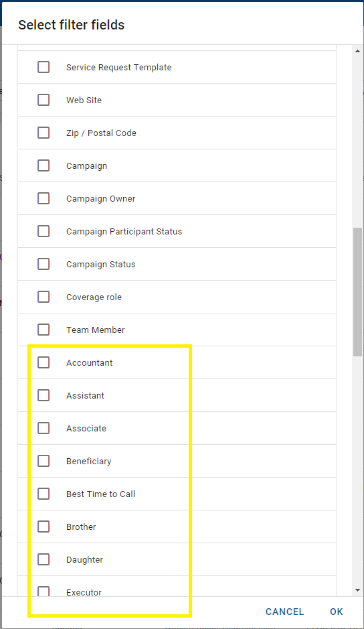Screen dimensions: 364x629
Task: Click the 'Coverage role' label
Action: tap(94, 297)
